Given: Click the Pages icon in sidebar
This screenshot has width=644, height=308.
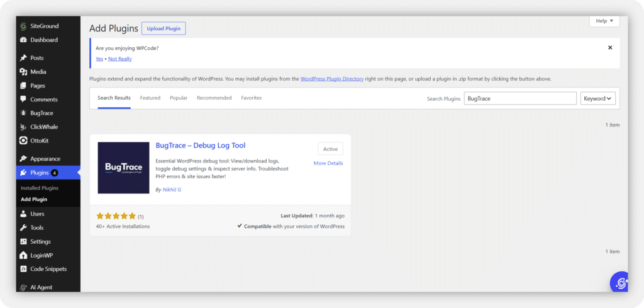Looking at the screenshot, I should [23, 86].
